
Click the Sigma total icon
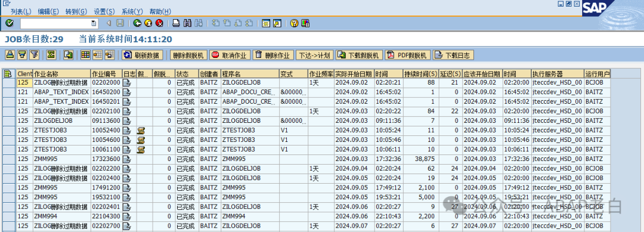51,55
